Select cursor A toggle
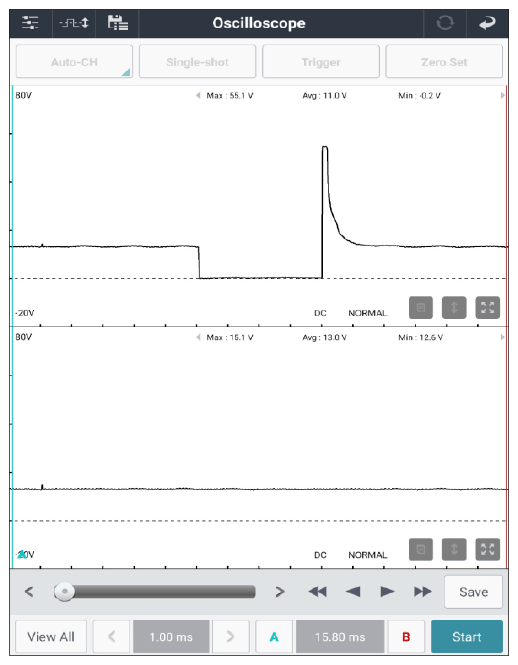This screenshot has height=665, width=518. tap(274, 637)
